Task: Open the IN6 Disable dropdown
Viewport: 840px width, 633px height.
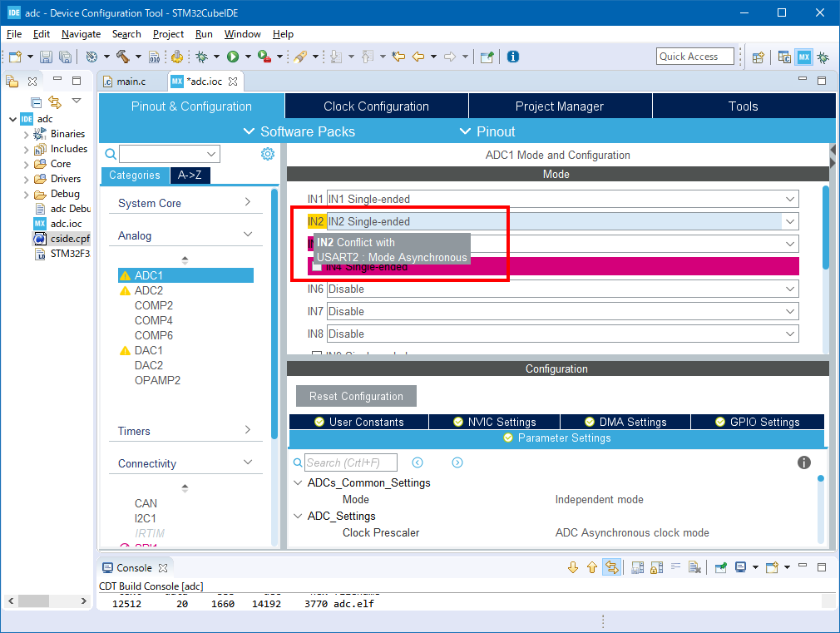Action: 790,289
